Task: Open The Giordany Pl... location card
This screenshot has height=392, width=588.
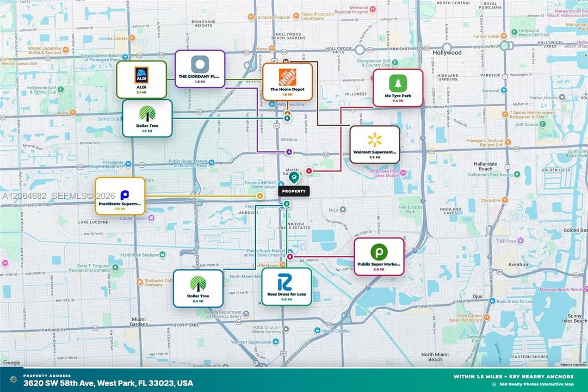Action: (200, 69)
